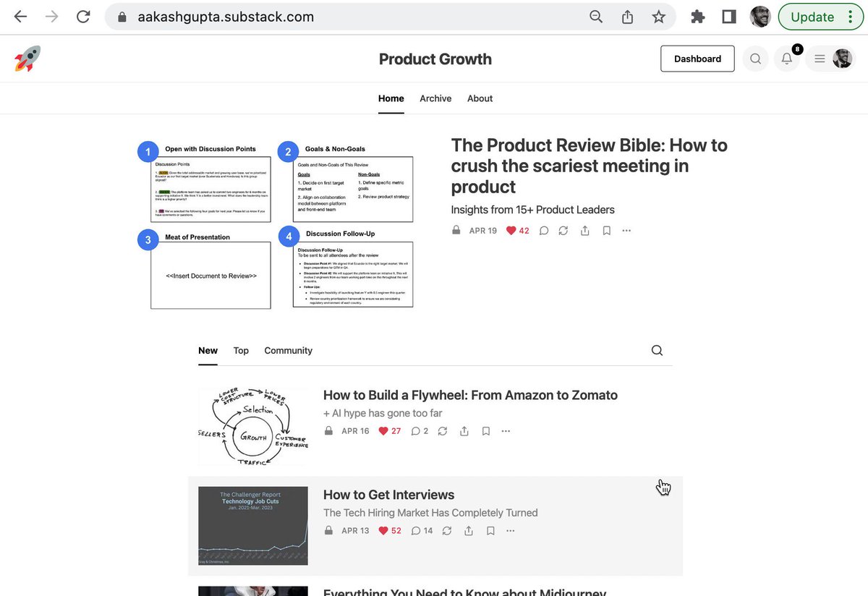Click Tech Hiring Market Has Completely Turned subtitle

coord(430,513)
